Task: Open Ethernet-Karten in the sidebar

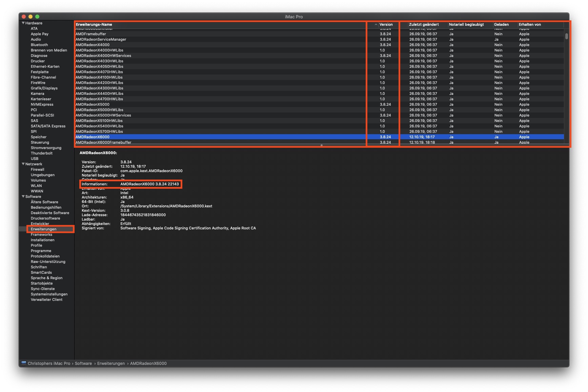Action: coord(45,66)
